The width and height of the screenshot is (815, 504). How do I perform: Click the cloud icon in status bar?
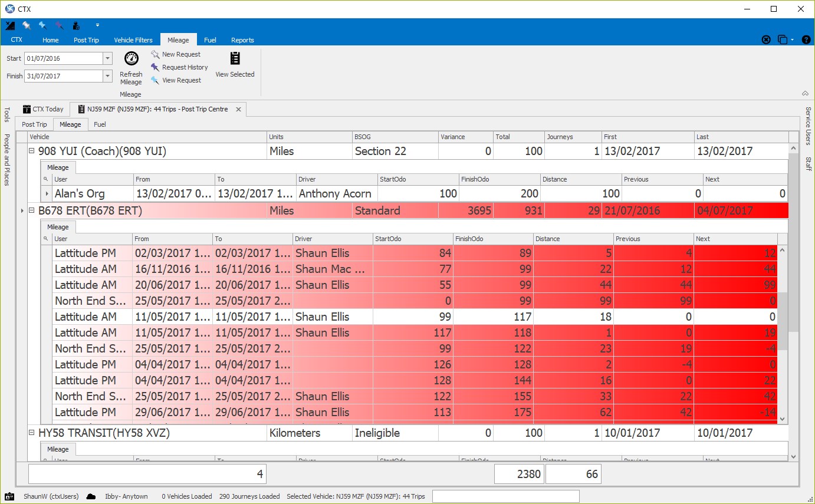coord(91,496)
